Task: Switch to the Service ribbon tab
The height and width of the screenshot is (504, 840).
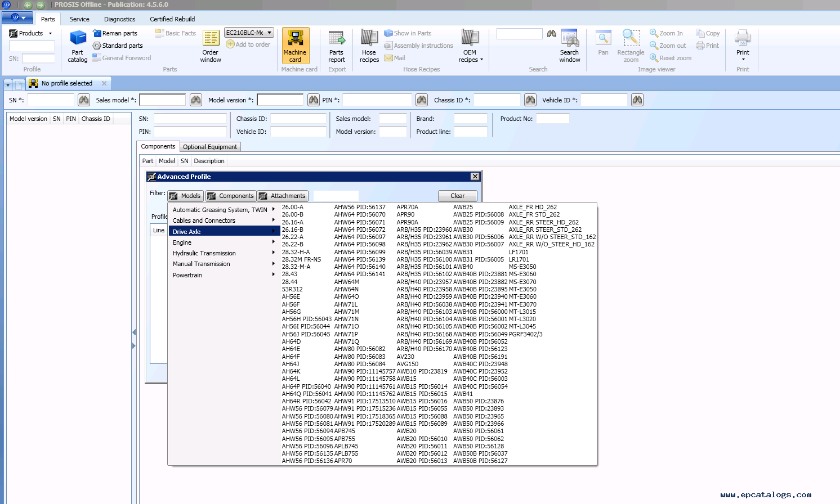Action: point(79,19)
